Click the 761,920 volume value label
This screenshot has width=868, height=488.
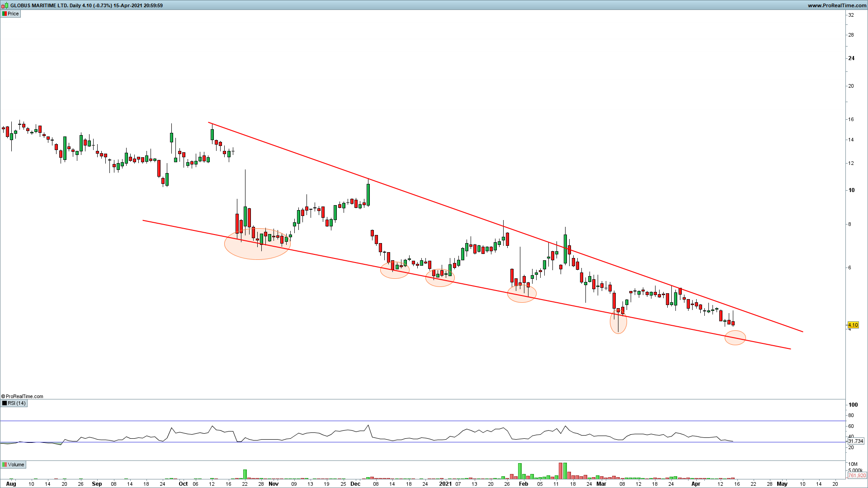pyautogui.click(x=857, y=475)
